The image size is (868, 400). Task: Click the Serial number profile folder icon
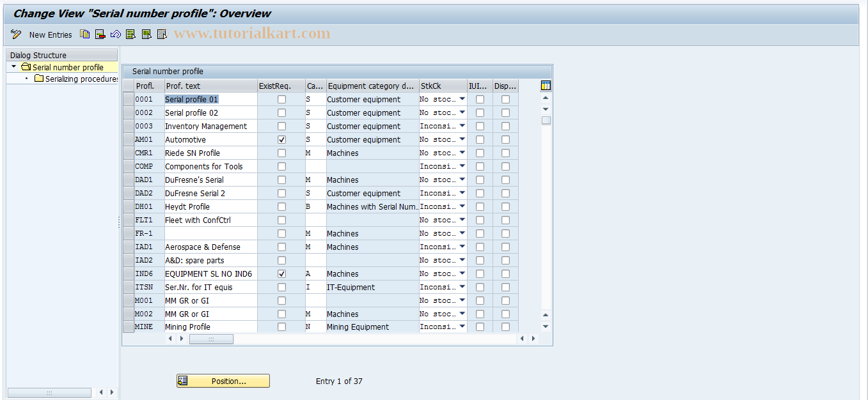click(x=26, y=67)
